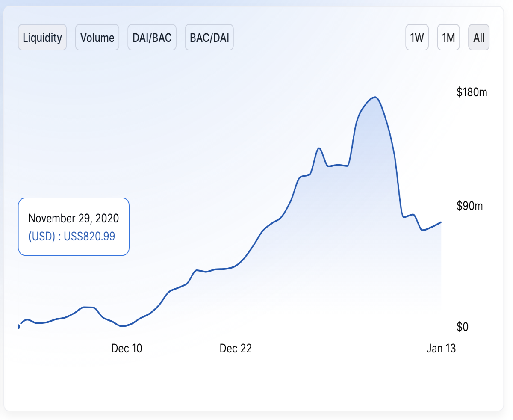Click the November 29, 2020 tooltip date
Screen dimensions: 513x420
tap(74, 218)
